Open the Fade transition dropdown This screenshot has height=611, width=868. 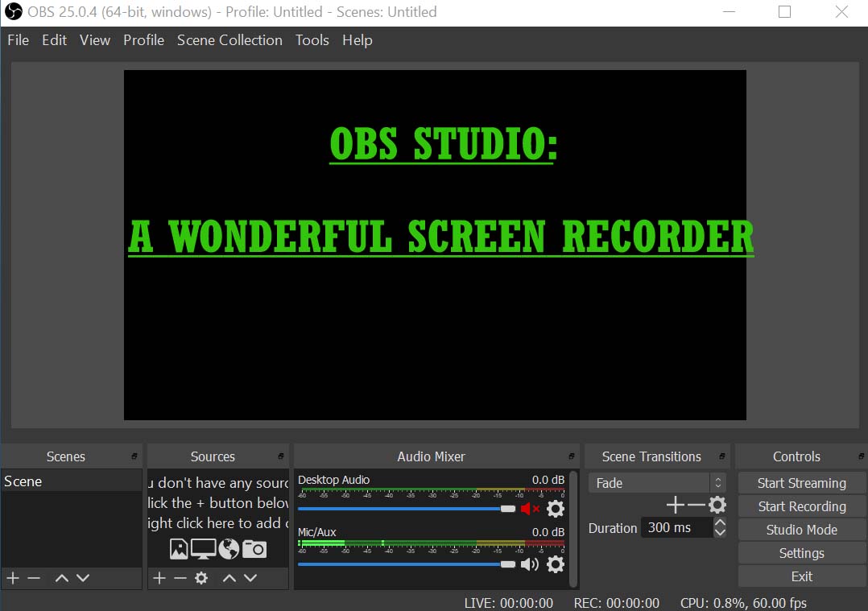656,483
